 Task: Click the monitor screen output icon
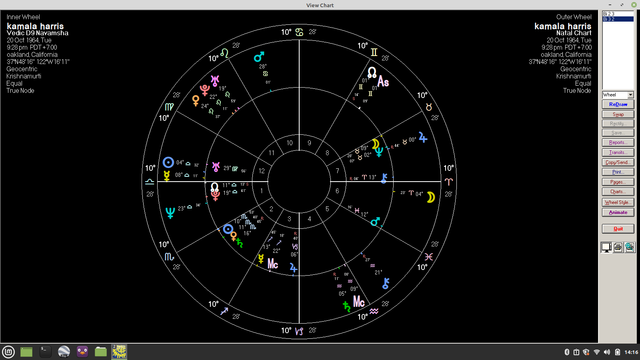click(606, 247)
